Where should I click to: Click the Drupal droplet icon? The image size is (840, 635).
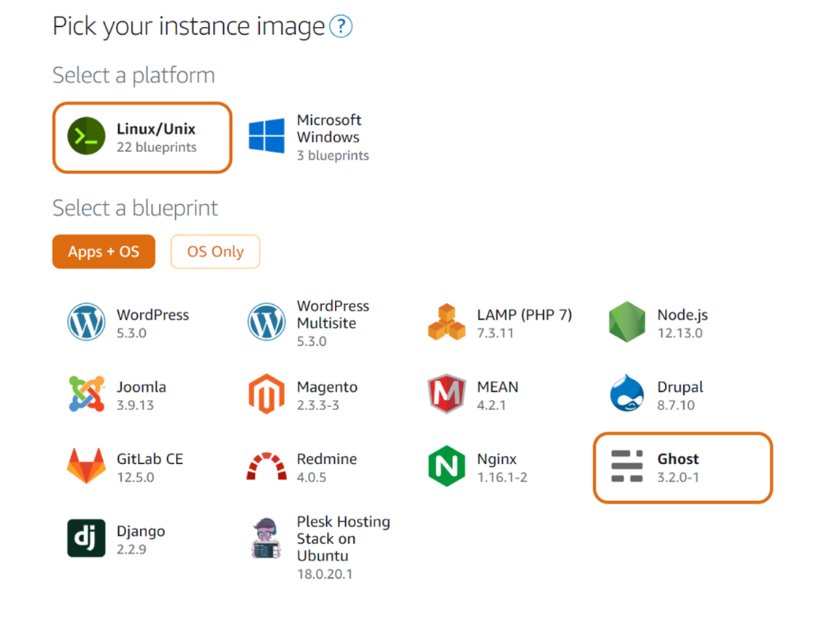pos(627,394)
